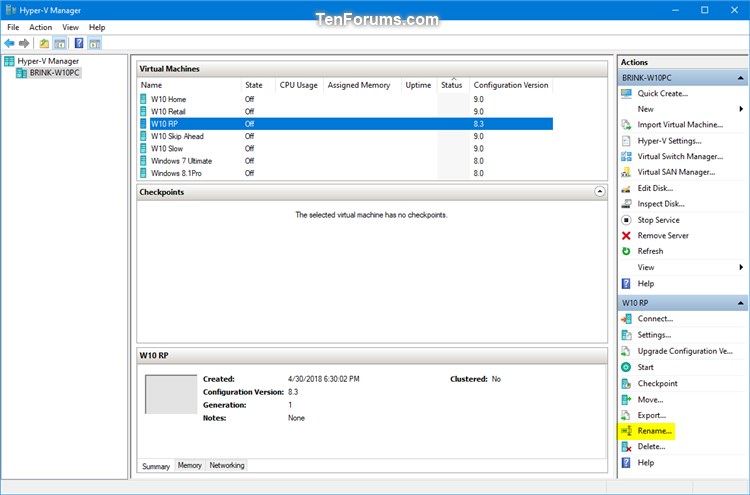Sort by the State column header
750x495 pixels.
click(x=258, y=85)
